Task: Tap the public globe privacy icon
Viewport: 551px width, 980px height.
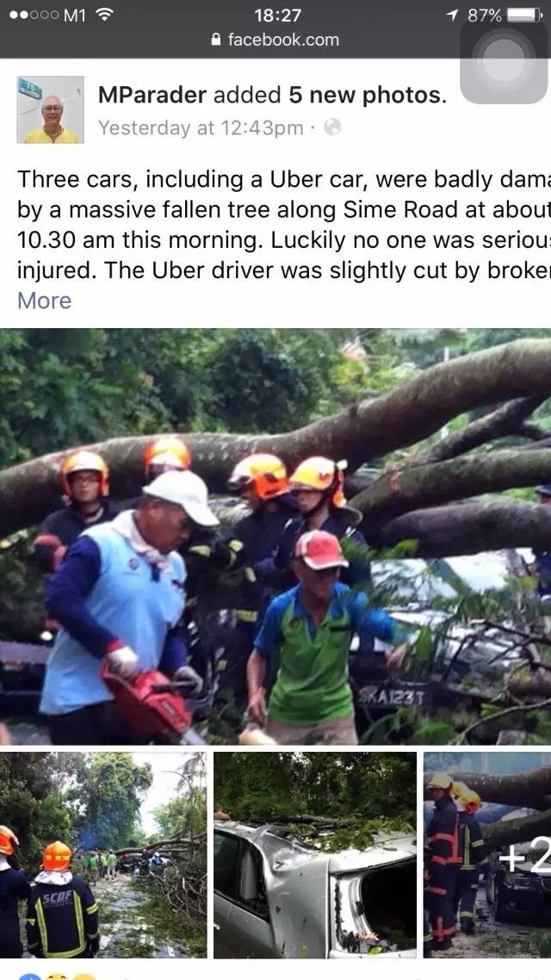Action: [x=333, y=127]
